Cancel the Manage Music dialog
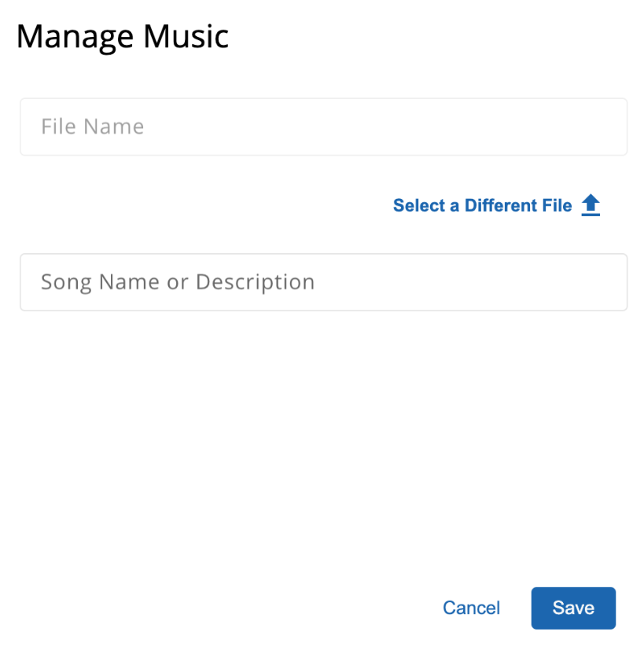This screenshot has height=647, width=644. point(472,608)
